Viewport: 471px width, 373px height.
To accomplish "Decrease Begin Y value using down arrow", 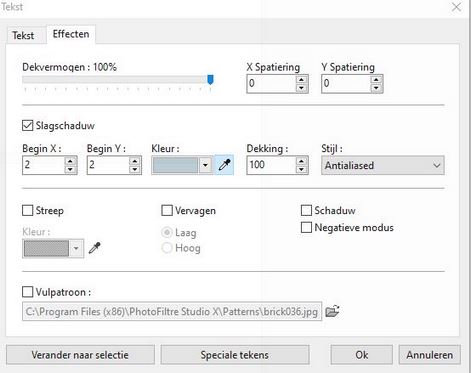I will click(134, 170).
